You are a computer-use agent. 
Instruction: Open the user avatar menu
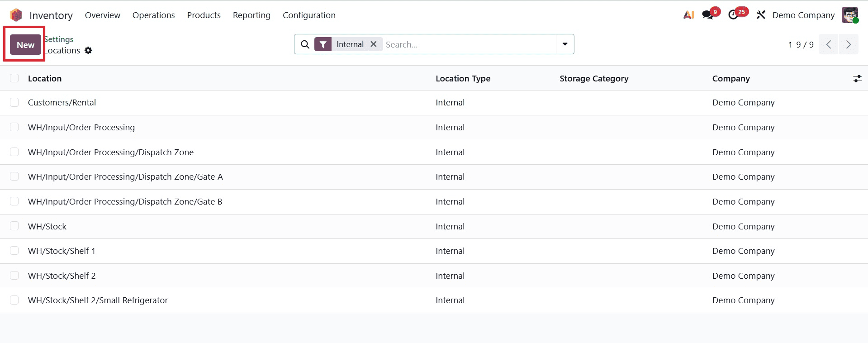point(850,15)
